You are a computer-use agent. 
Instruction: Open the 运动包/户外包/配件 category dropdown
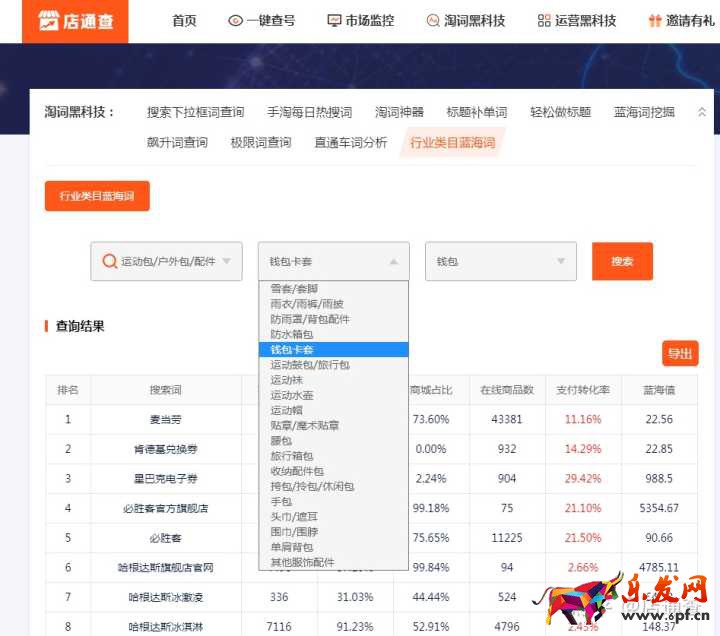226,262
